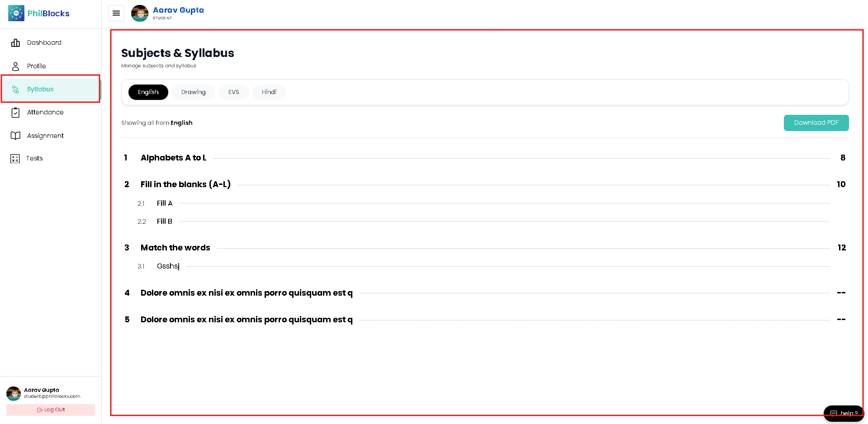Viewport: 868px width, 424px height.
Task: Open chapter Alphabets A to L
Action: (174, 158)
